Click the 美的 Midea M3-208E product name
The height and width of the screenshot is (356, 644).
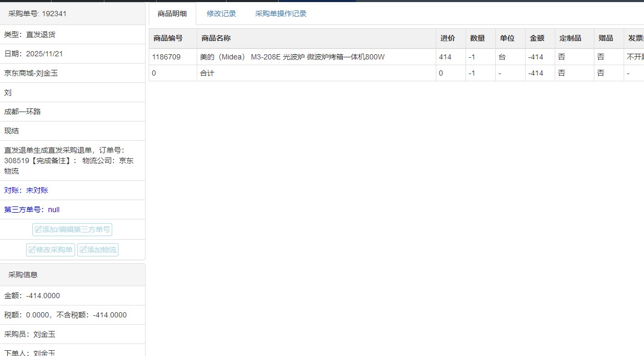292,57
